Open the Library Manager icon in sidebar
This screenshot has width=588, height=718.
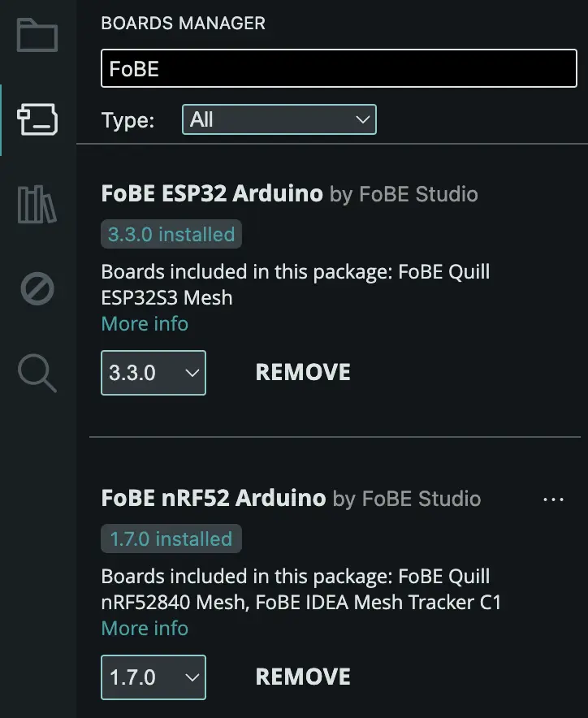[36, 205]
